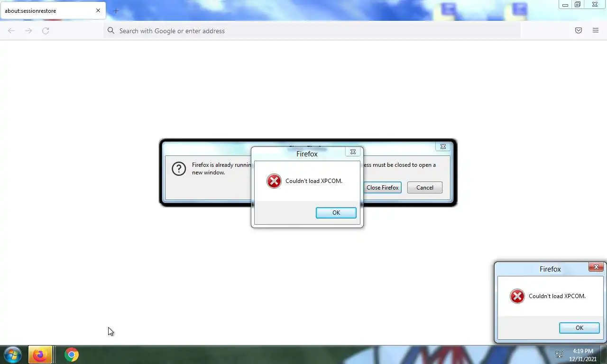Click the Close Firefox button
The width and height of the screenshot is (607, 364).
pyautogui.click(x=383, y=188)
